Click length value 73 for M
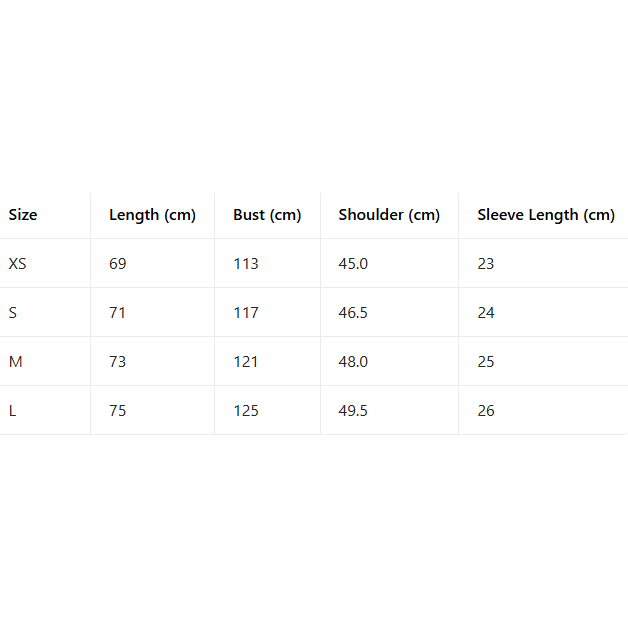The image size is (628, 629). 118,362
